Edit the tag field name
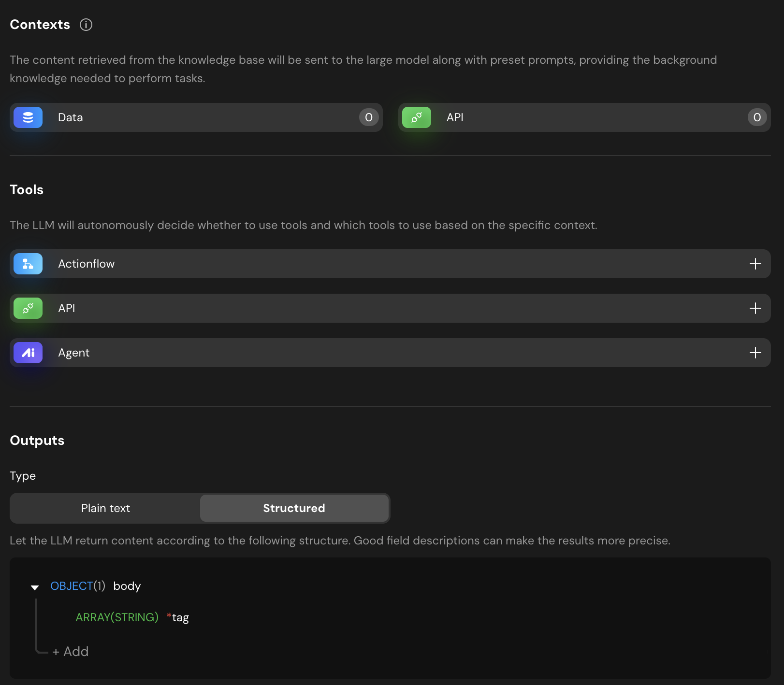The width and height of the screenshot is (784, 685). pos(180,617)
